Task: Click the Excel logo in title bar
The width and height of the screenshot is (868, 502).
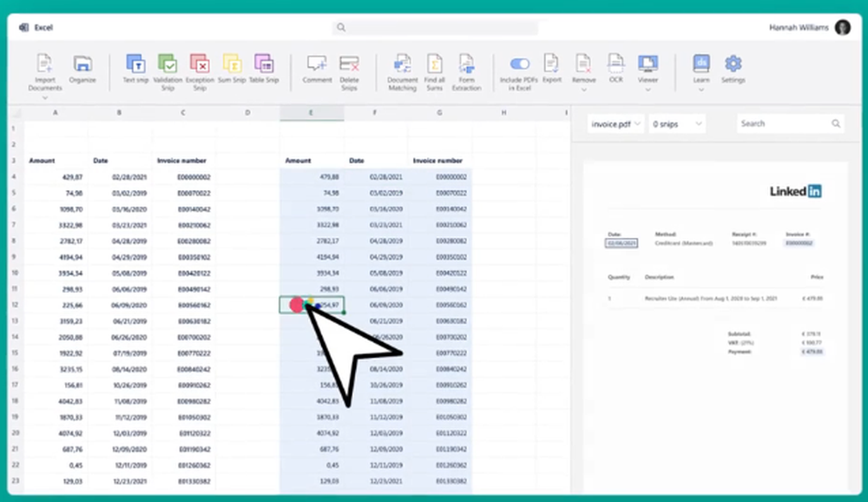Action: point(23,27)
